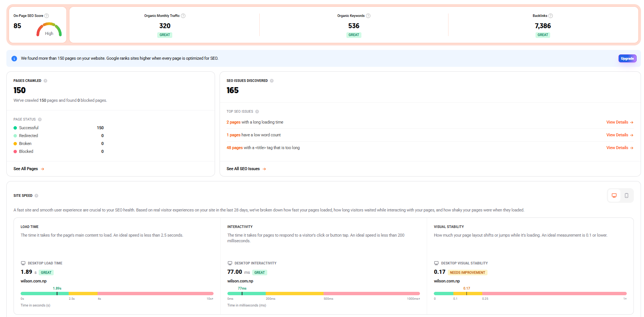Click the Organic Keywords help icon

pyautogui.click(x=368, y=16)
